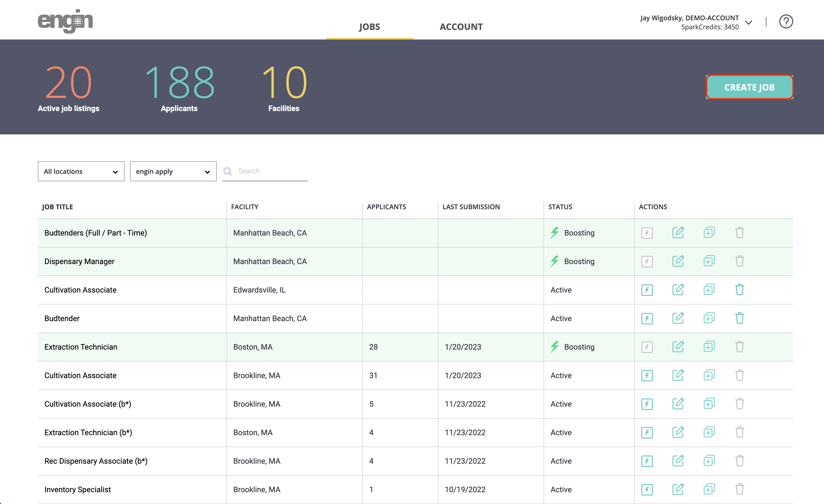Open the Extraction Technician Boston job row
Viewport: 824px width, 504px height.
coord(81,347)
